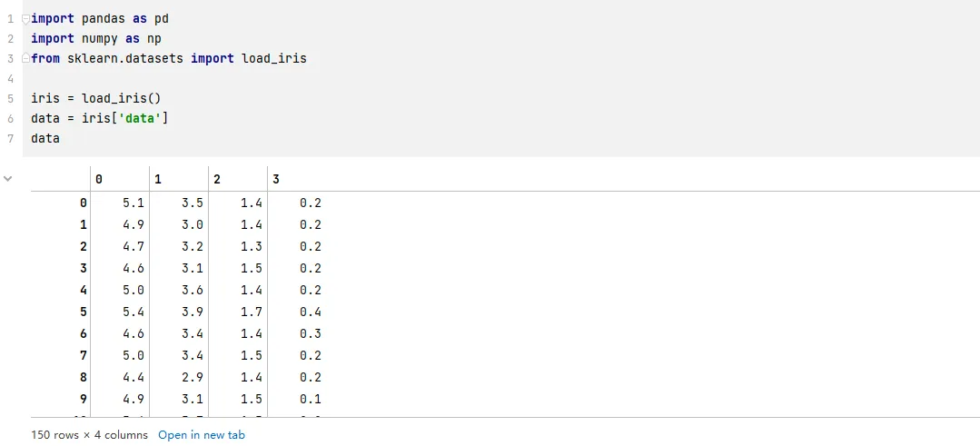Click the fold end marker beside line 3
The height and width of the screenshot is (446, 980).
pos(25,59)
